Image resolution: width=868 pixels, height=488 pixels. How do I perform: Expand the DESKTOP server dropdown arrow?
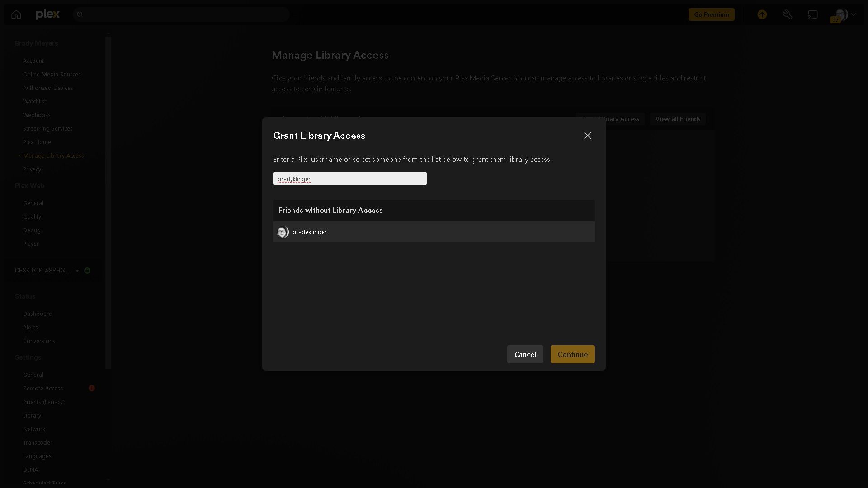click(x=77, y=271)
